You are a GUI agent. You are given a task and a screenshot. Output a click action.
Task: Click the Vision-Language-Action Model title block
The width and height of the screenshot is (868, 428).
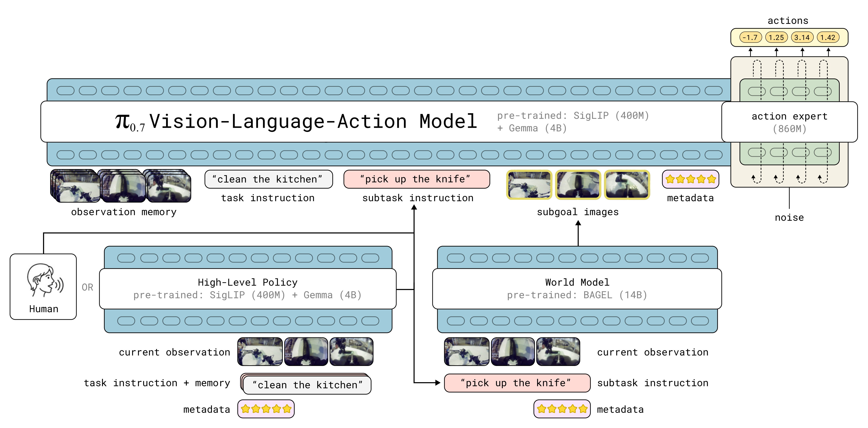[296, 122]
